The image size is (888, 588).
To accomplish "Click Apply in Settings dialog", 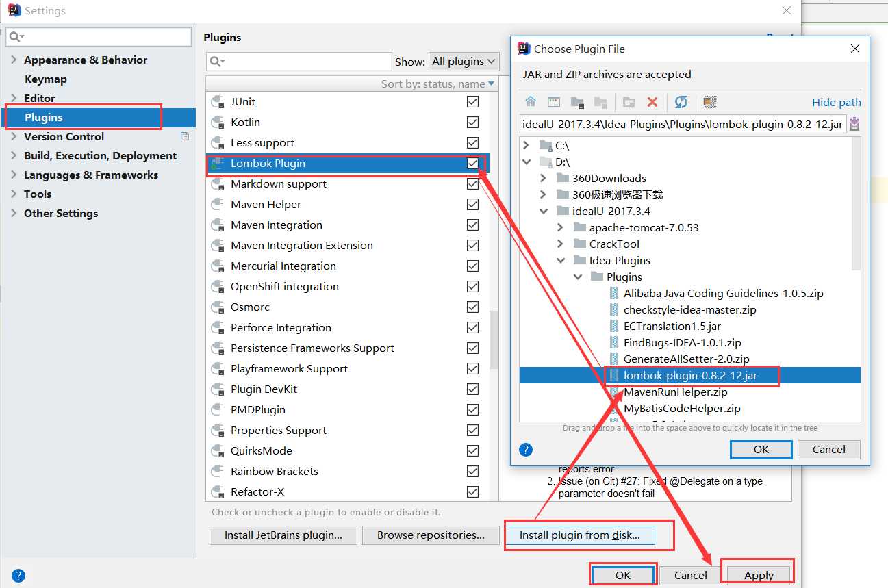I will (759, 575).
